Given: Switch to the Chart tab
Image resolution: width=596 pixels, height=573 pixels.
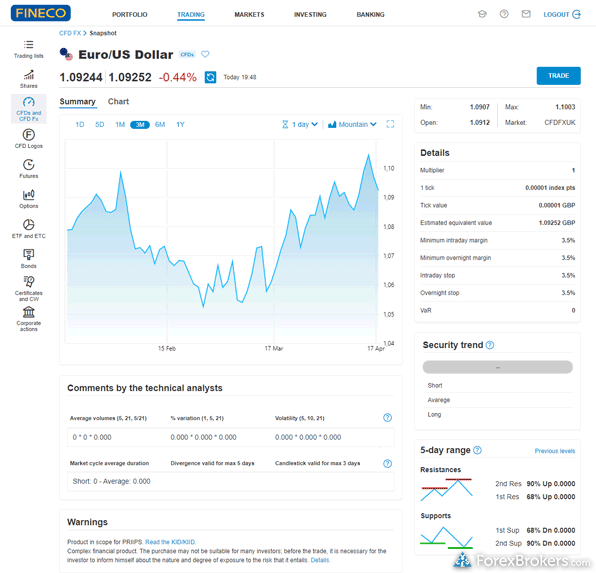Looking at the screenshot, I should [x=118, y=102].
